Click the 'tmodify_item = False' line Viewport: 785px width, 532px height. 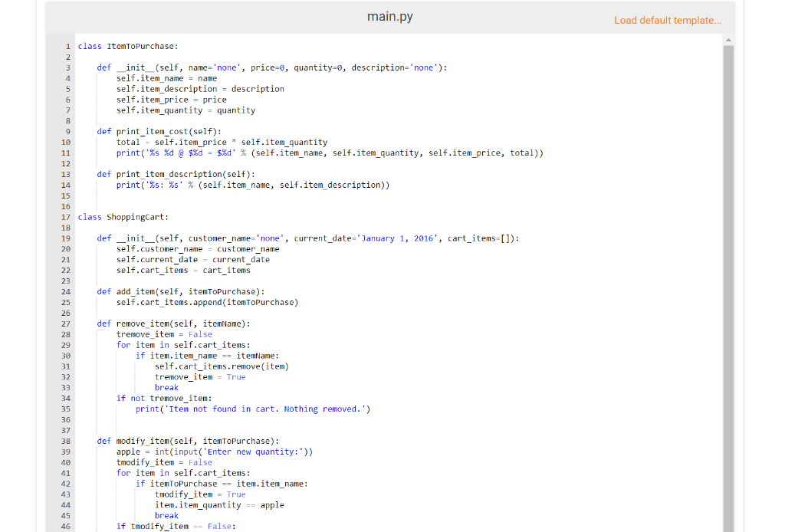pos(164,462)
